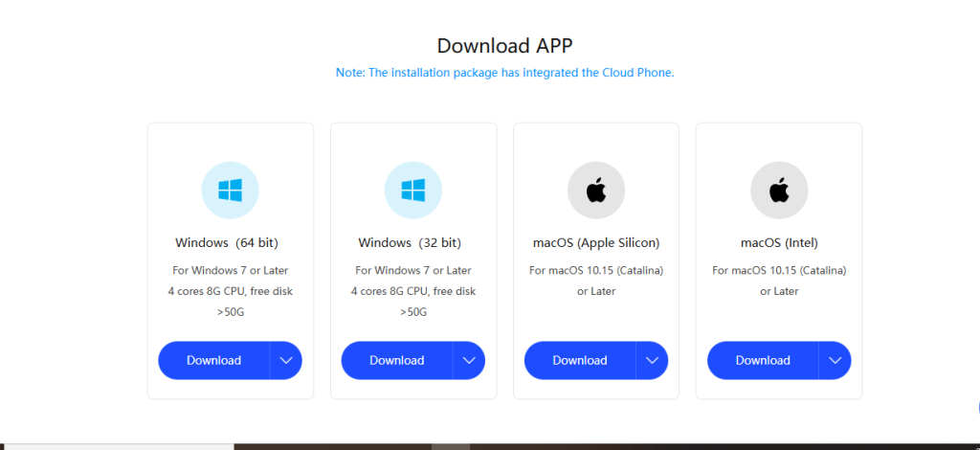980x450 pixels.
Task: Click the Windows logo icon for 32 bit
Action: coord(412,190)
